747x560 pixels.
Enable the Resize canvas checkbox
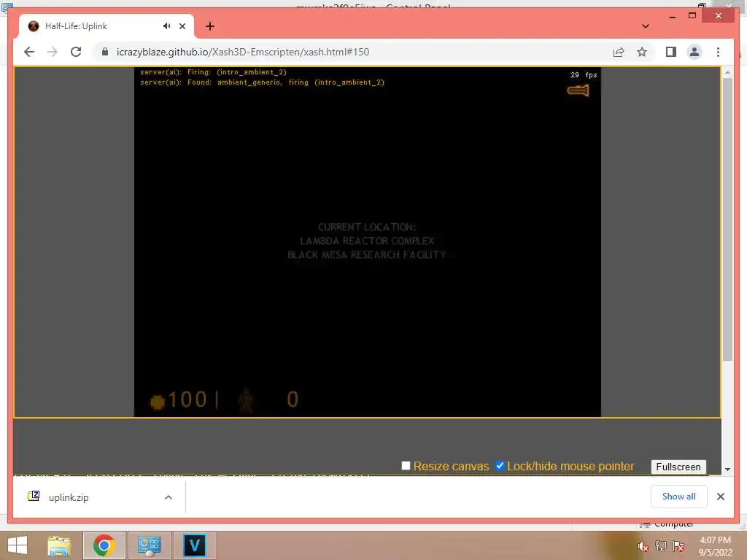406,466
